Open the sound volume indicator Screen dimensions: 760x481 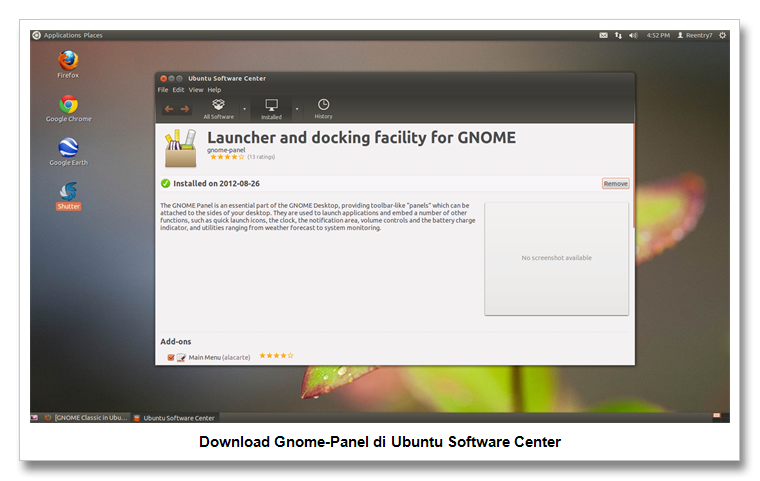tap(633, 35)
